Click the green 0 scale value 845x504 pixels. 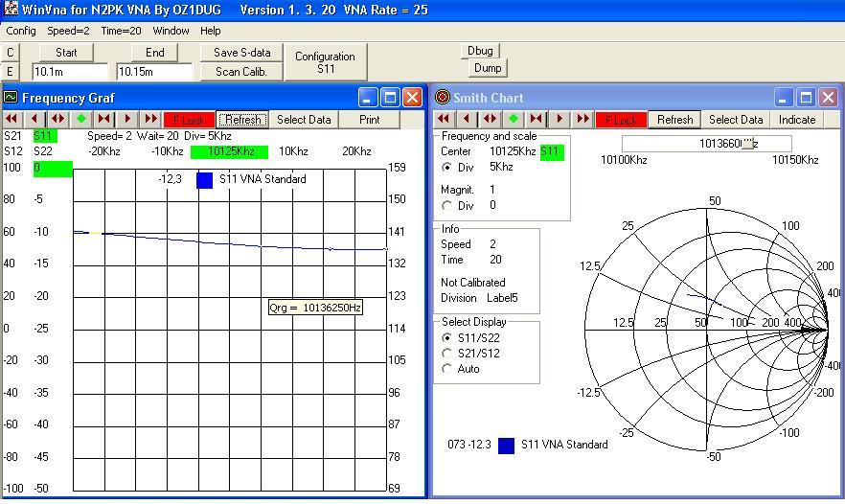[53, 169]
